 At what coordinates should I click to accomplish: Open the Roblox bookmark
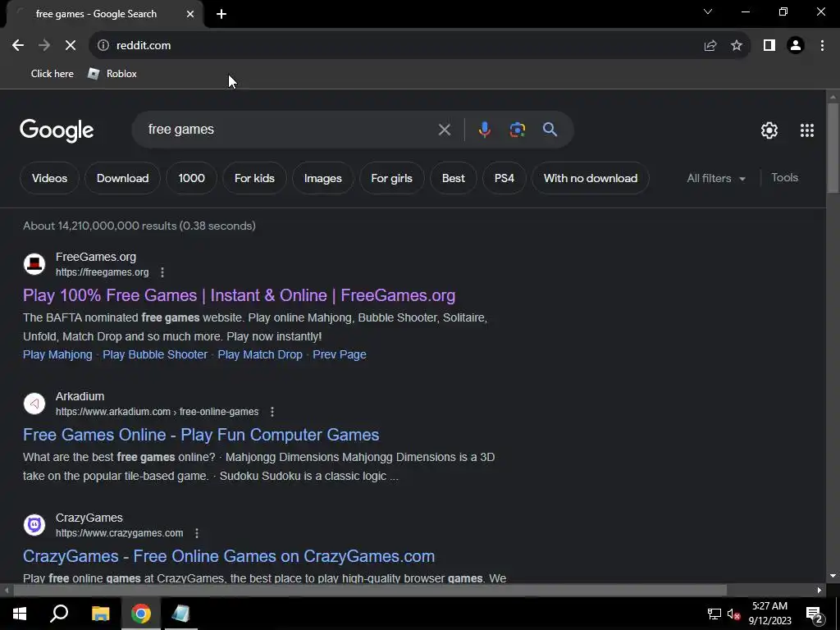pos(112,73)
